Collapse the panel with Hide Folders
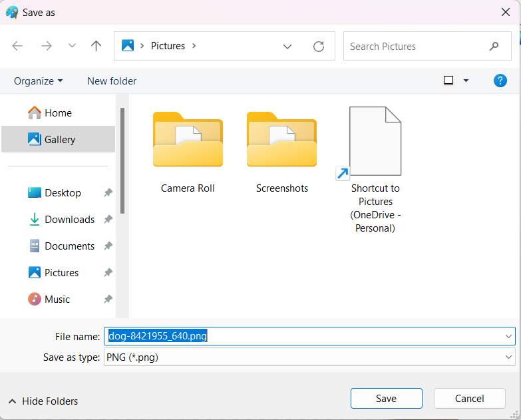The height and width of the screenshot is (420, 521). (43, 401)
